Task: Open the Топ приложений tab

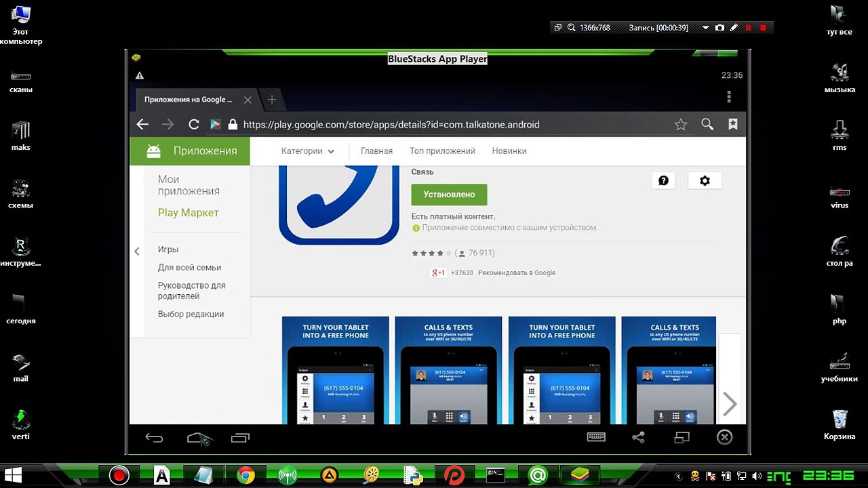Action: [x=442, y=151]
